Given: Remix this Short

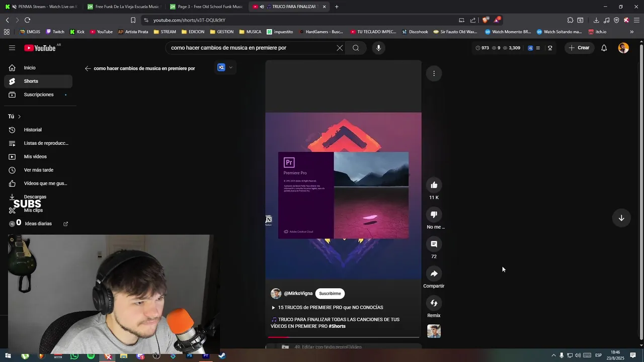Looking at the screenshot, I should 434,303.
